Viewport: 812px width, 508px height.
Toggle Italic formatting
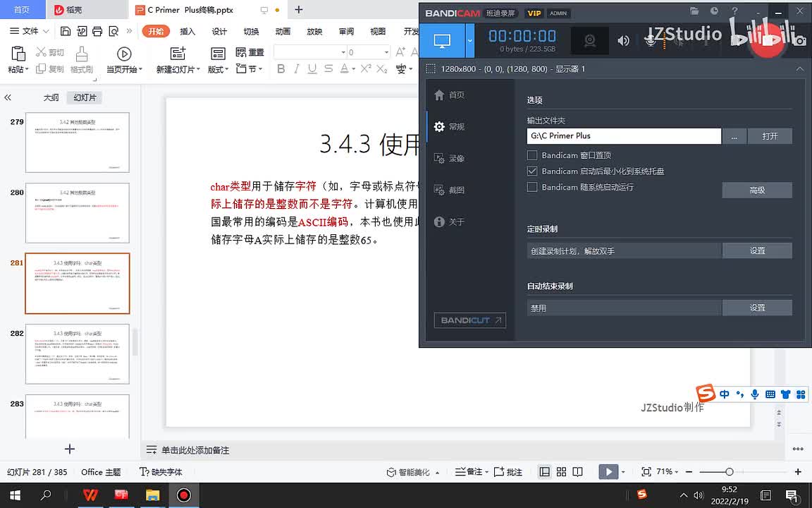coord(297,68)
